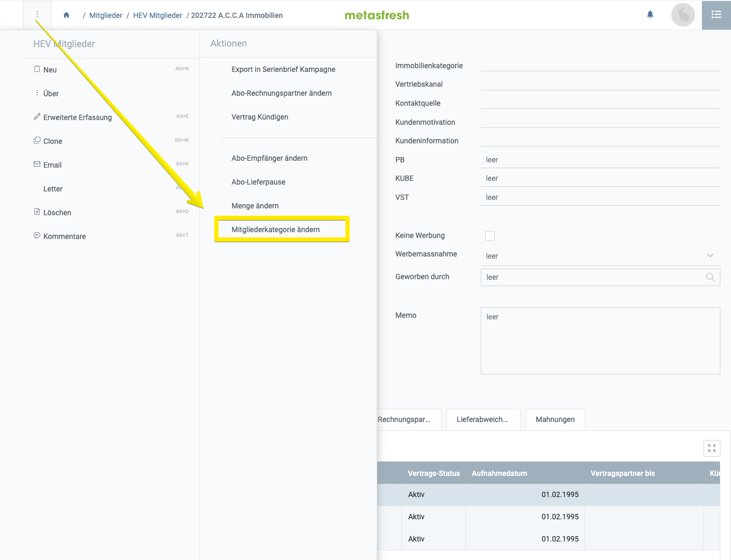Screen dimensions: 731x560
Task: Click the Email envelope icon
Action: pos(37,164)
